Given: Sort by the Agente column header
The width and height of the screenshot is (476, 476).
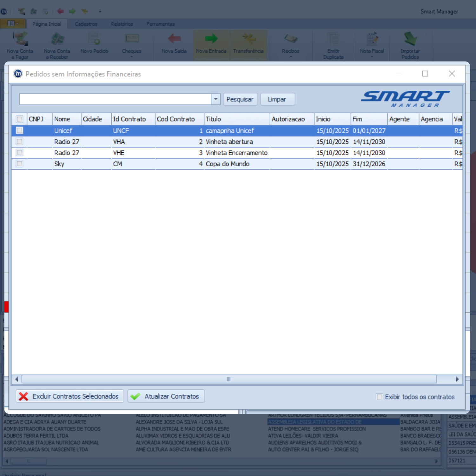Looking at the screenshot, I should 403,119.
